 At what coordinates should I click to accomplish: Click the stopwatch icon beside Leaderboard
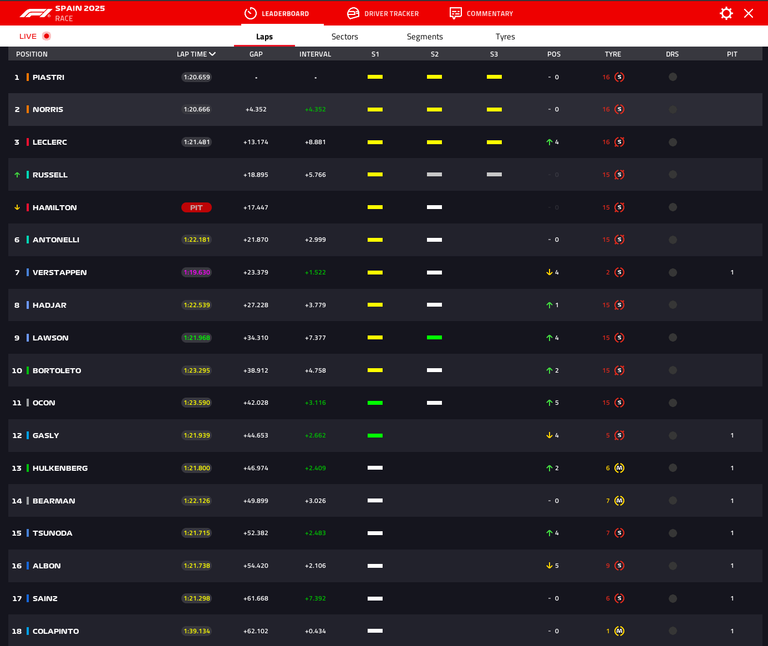click(250, 13)
